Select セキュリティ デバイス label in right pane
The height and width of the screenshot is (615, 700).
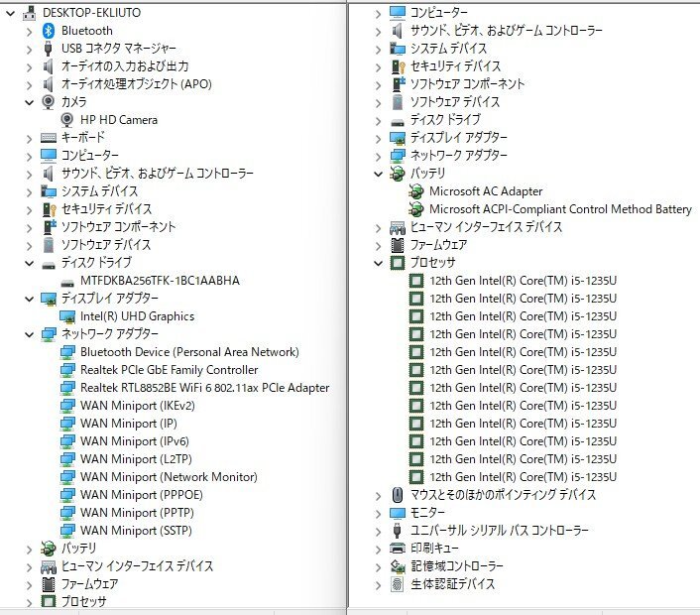pos(455,66)
